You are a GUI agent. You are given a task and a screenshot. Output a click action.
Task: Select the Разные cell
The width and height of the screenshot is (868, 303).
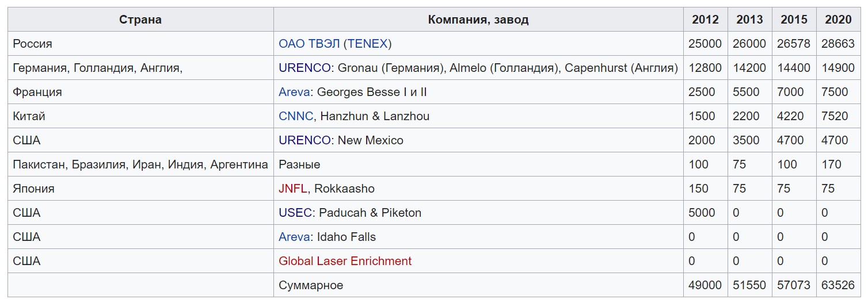299,164
